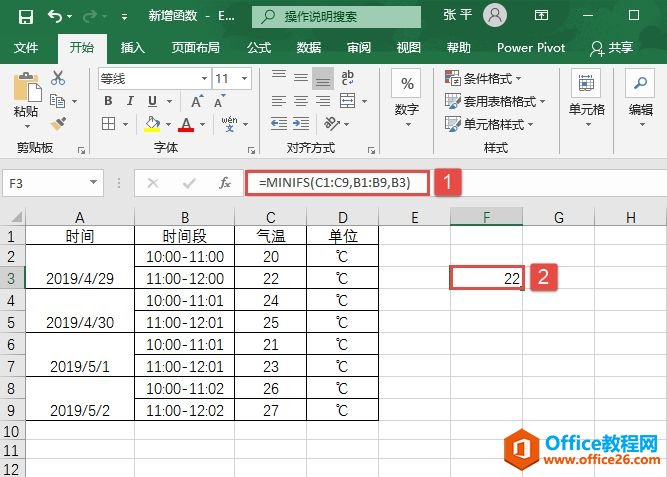Open the Borders dropdown arrow

pos(125,124)
